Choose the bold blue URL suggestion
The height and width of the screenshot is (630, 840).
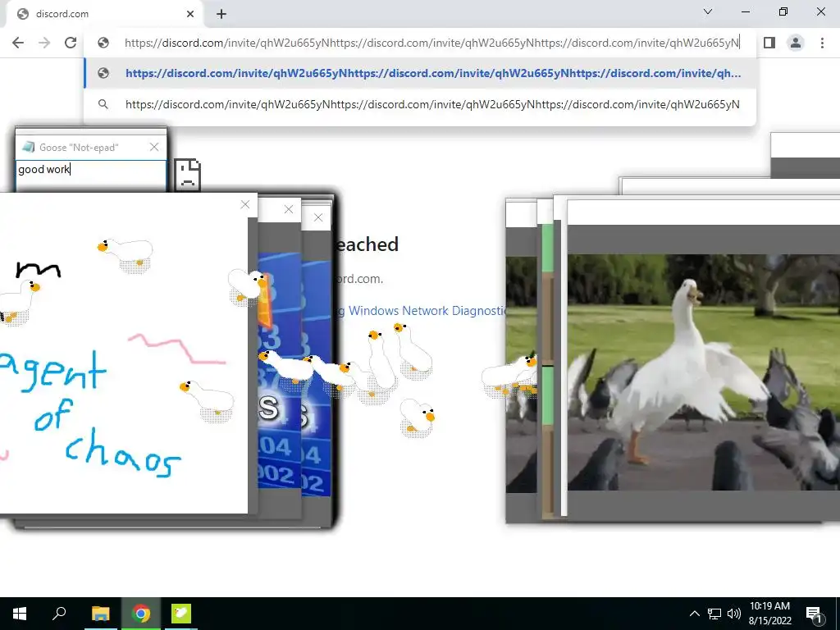click(420, 73)
